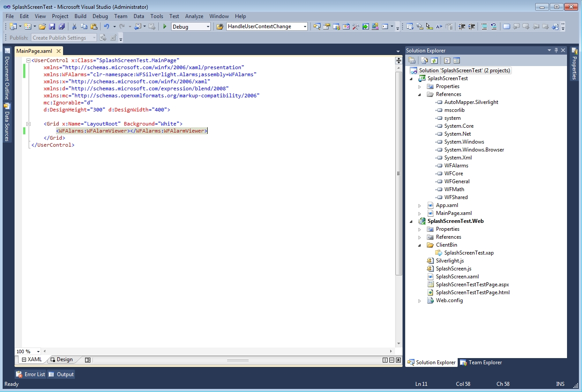
Task: Select SplashScreen.xaml in Solution Explorer
Action: tap(457, 277)
